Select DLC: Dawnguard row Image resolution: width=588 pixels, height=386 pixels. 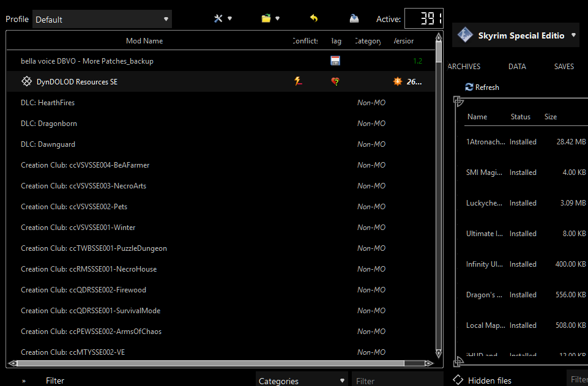pos(221,144)
